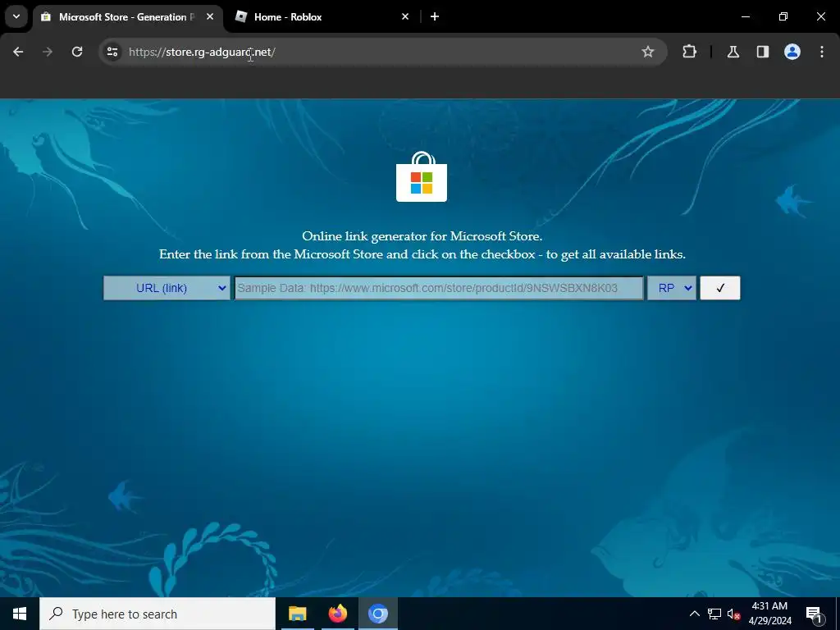Viewport: 840px width, 630px height.
Task: Open Chrome Labs flask icon
Action: (x=733, y=52)
